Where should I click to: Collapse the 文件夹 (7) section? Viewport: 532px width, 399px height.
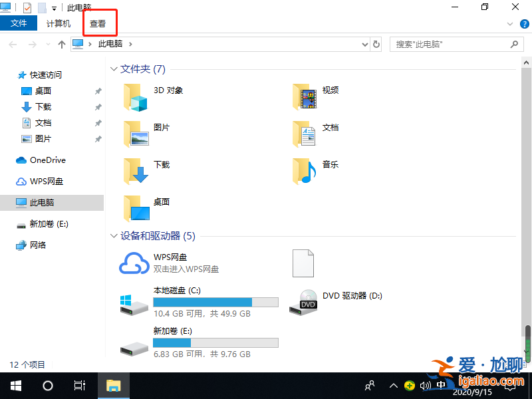coord(113,68)
